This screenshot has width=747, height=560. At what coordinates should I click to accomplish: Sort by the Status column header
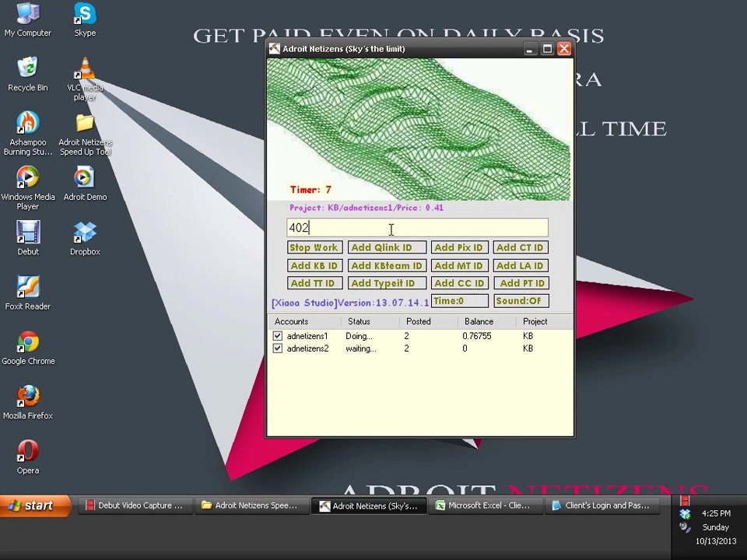[x=370, y=321]
